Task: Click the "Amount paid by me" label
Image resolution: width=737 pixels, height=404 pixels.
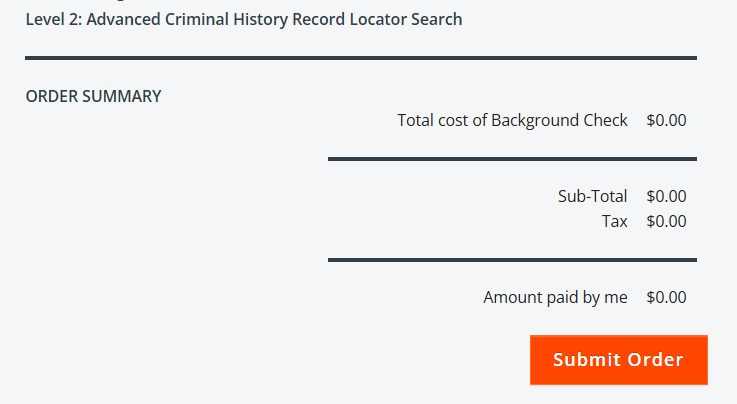Action: (x=555, y=297)
